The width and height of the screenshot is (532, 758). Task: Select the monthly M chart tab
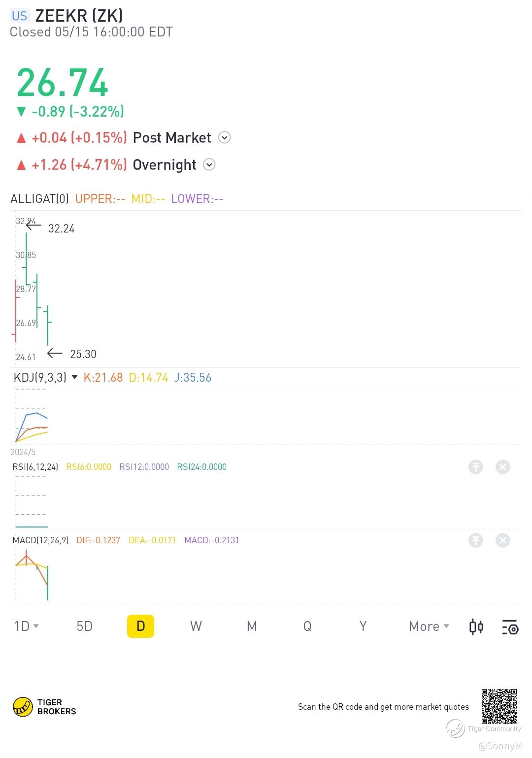(x=252, y=626)
